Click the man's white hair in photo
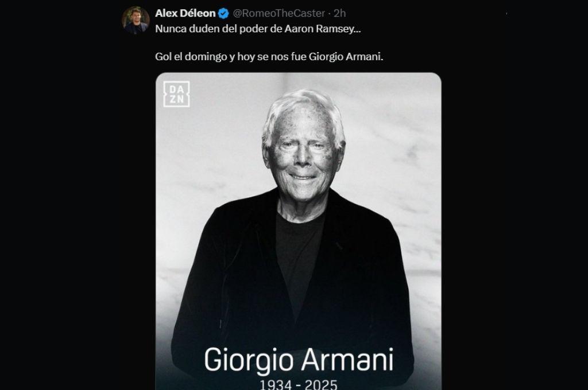 pos(302,110)
